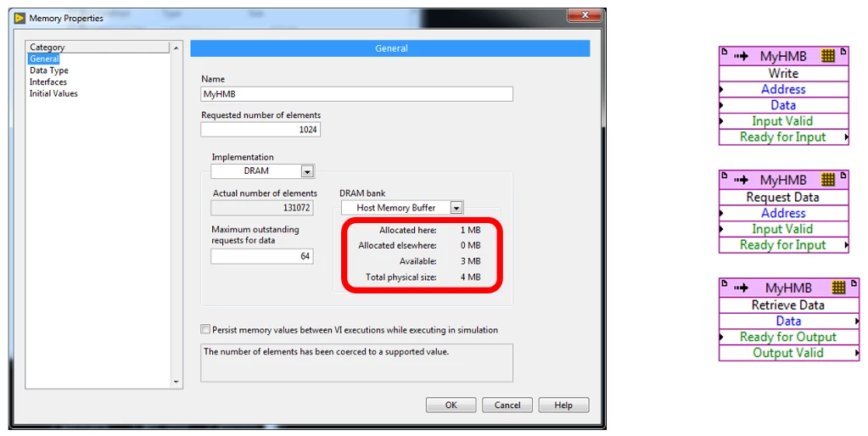Image resolution: width=868 pixels, height=436 pixels.
Task: Click the memory grid icon on Retrieve Data node
Action: coord(838,288)
